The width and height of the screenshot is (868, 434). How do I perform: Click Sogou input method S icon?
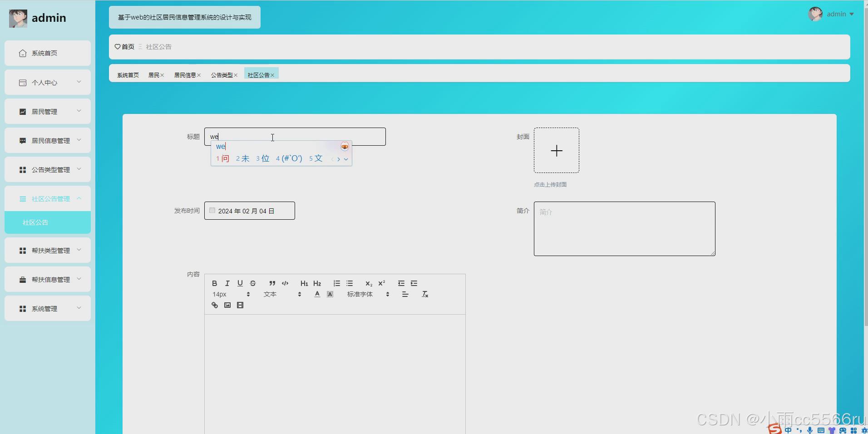pyautogui.click(x=774, y=429)
